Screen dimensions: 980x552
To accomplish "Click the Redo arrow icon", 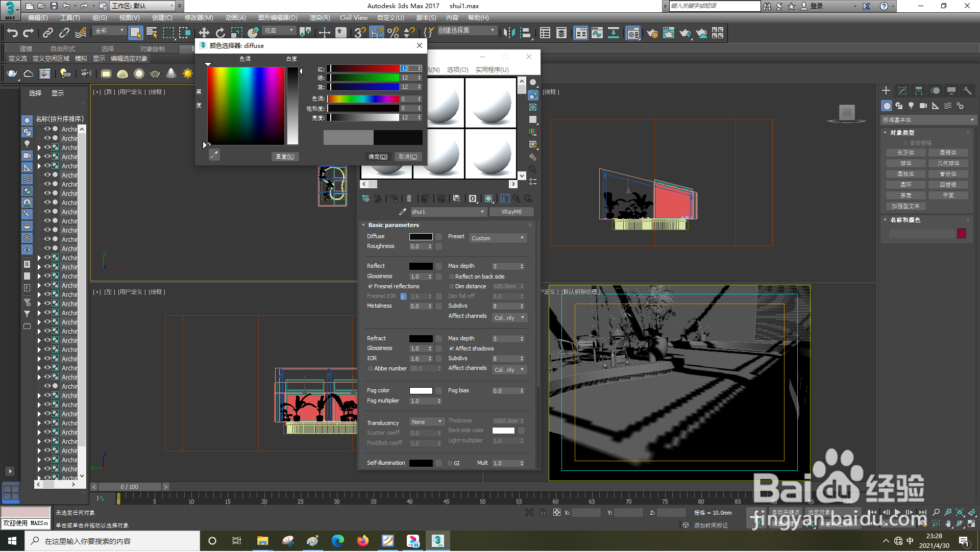I will click(x=29, y=33).
